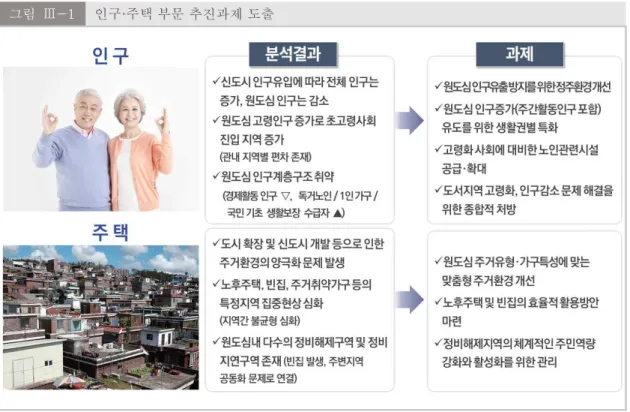Viewport: 630px width, 412px height.
Task: Click text 마련 in housing tasks box
Action: coord(452,321)
